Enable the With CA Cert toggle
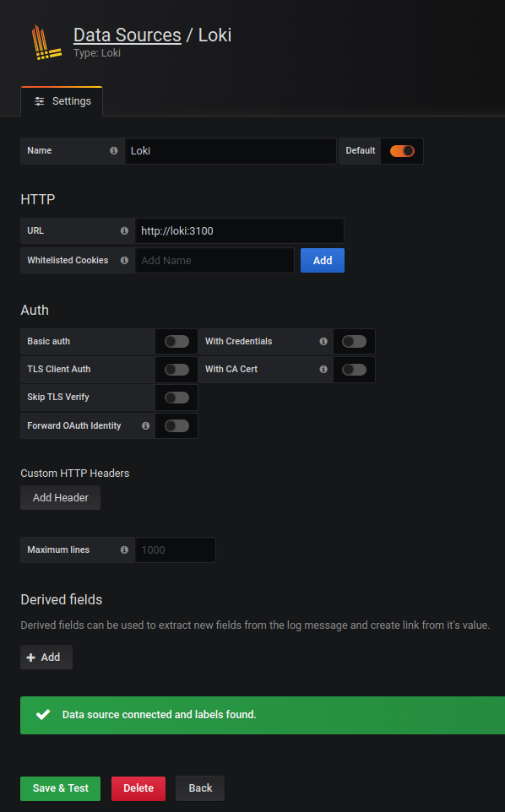The image size is (505, 812). (x=355, y=369)
